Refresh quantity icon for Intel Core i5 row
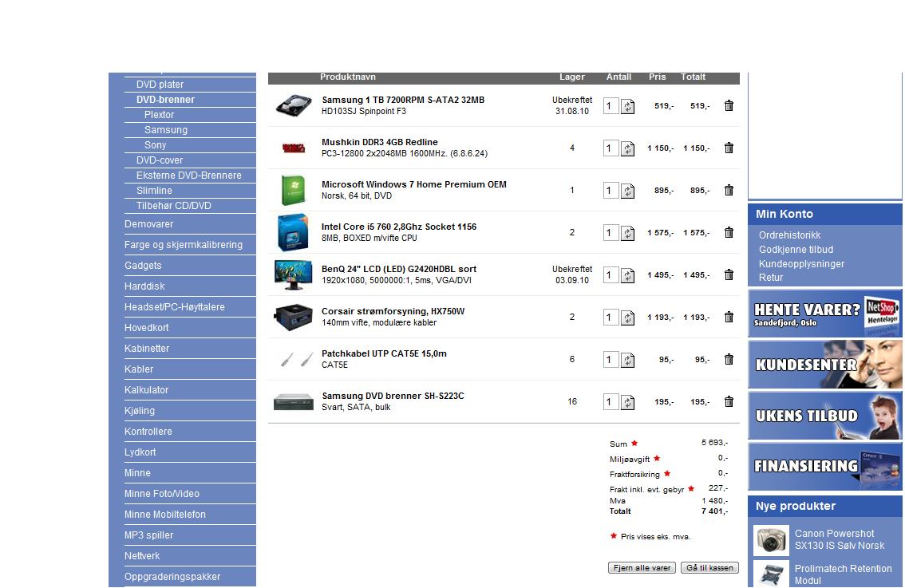 click(627, 233)
